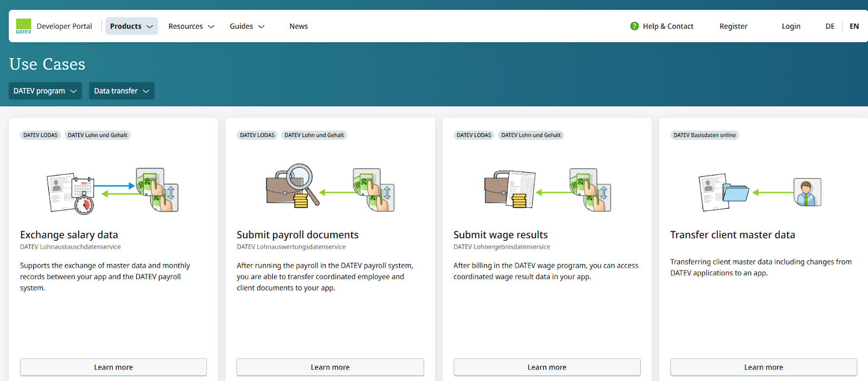Click DATEV Lohnaustauschdatenservice subtitle
Image resolution: width=868 pixels, height=381 pixels.
pyautogui.click(x=71, y=247)
